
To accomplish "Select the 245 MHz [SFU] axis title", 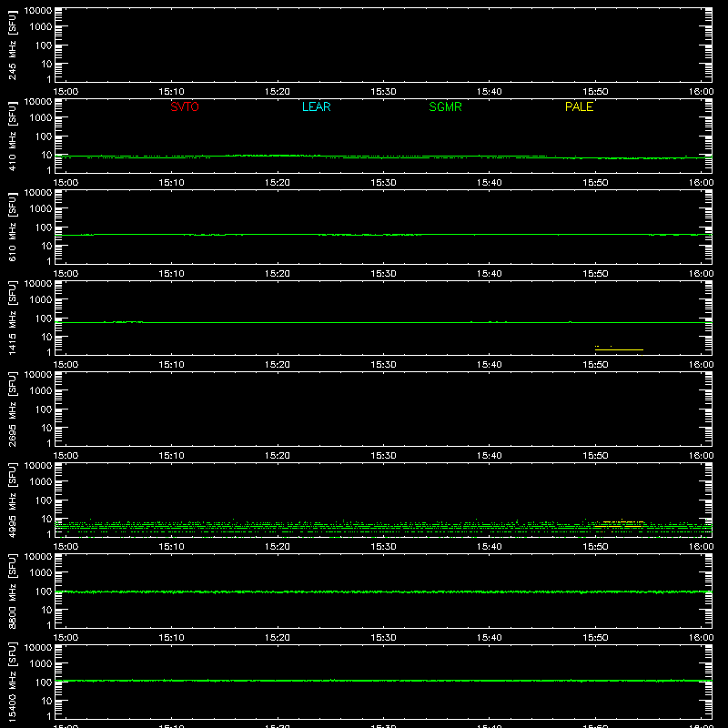I will (12, 45).
